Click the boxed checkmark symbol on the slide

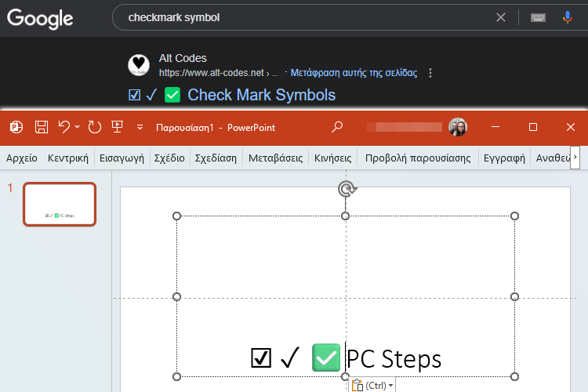tap(261, 358)
